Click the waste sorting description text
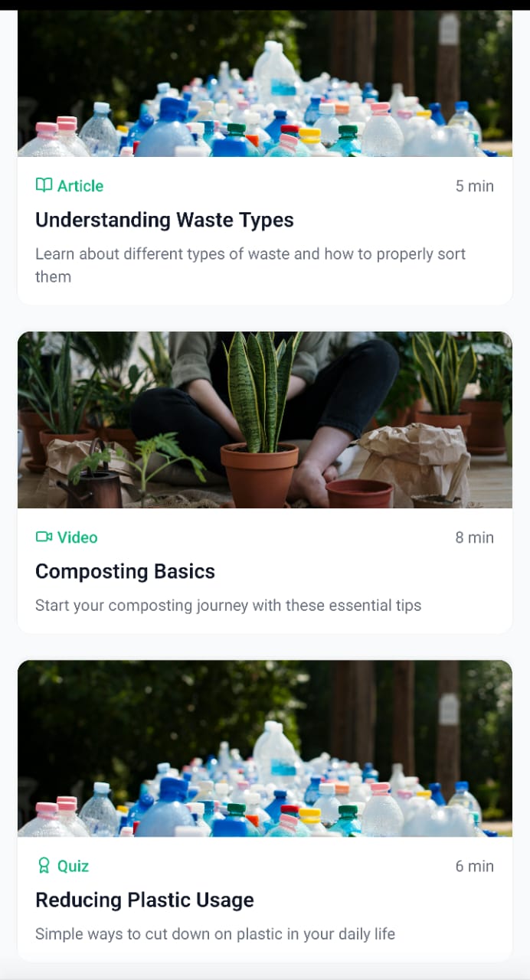The width and height of the screenshot is (530, 980). click(x=250, y=265)
